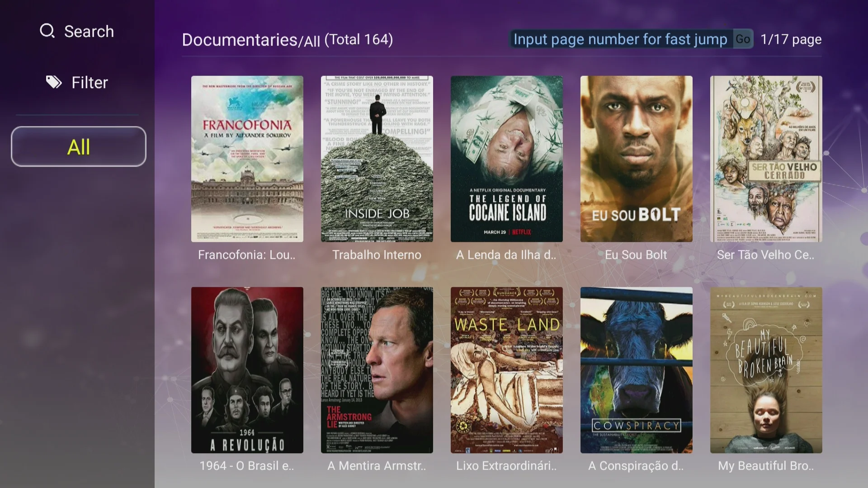Select the title 'Francofonia: Lou..'
This screenshot has width=868, height=488.
coord(247,255)
